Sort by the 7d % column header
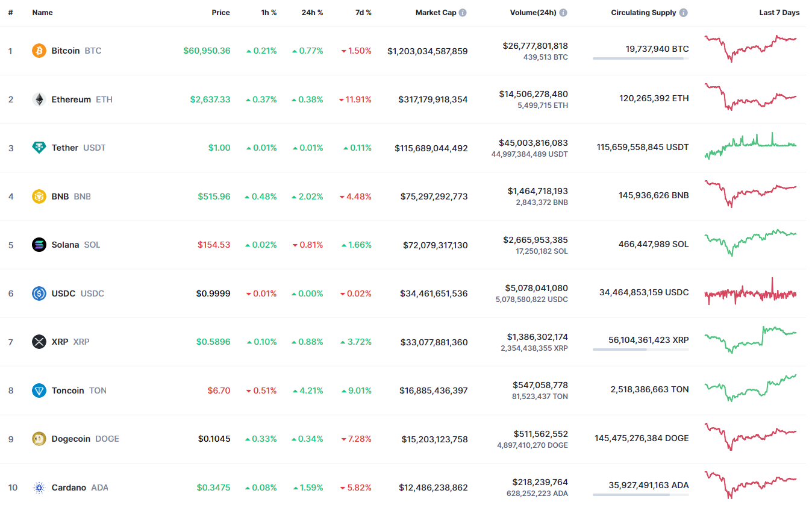The width and height of the screenshot is (812, 505). point(363,13)
